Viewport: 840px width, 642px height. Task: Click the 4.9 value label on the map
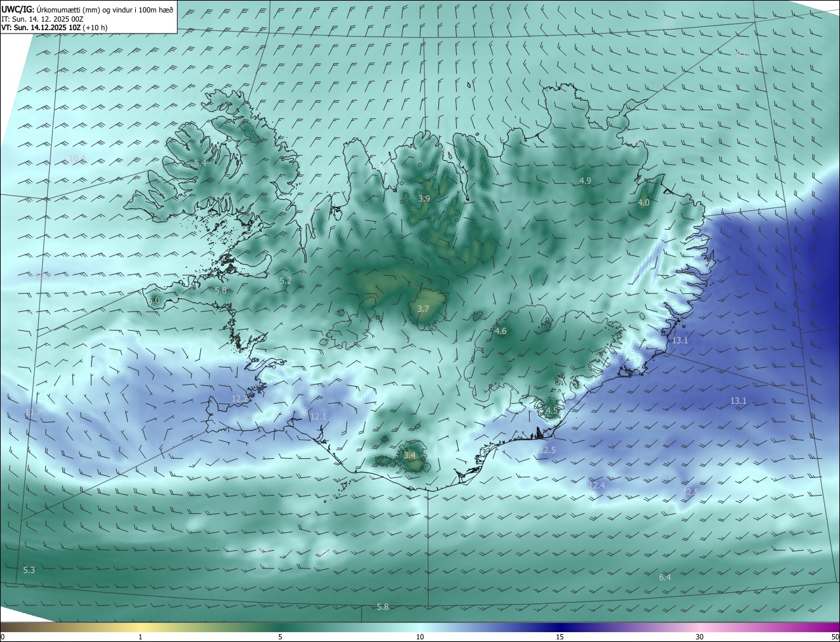[x=585, y=181]
